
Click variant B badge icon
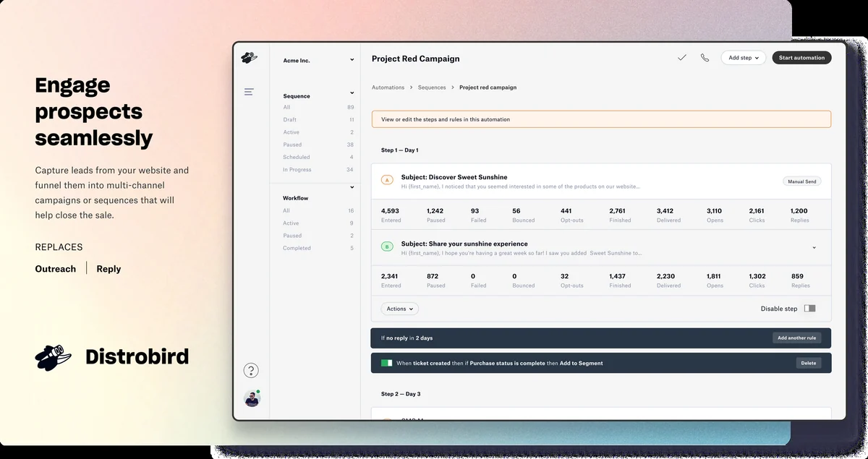coord(387,246)
